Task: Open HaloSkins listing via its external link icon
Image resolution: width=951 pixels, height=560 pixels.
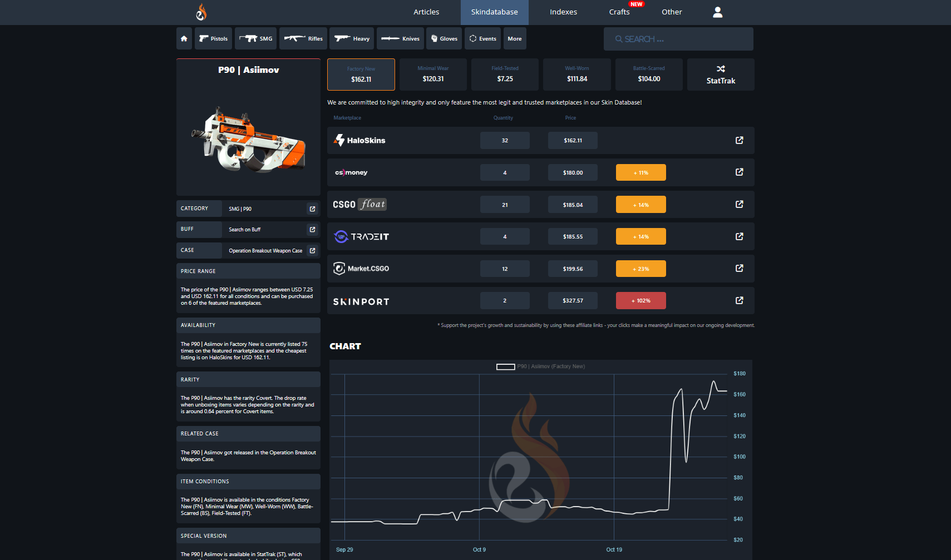Action: coord(739,140)
